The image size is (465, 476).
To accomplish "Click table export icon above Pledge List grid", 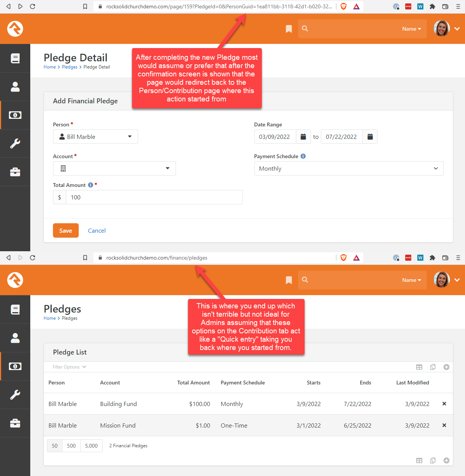I will 419,367.
